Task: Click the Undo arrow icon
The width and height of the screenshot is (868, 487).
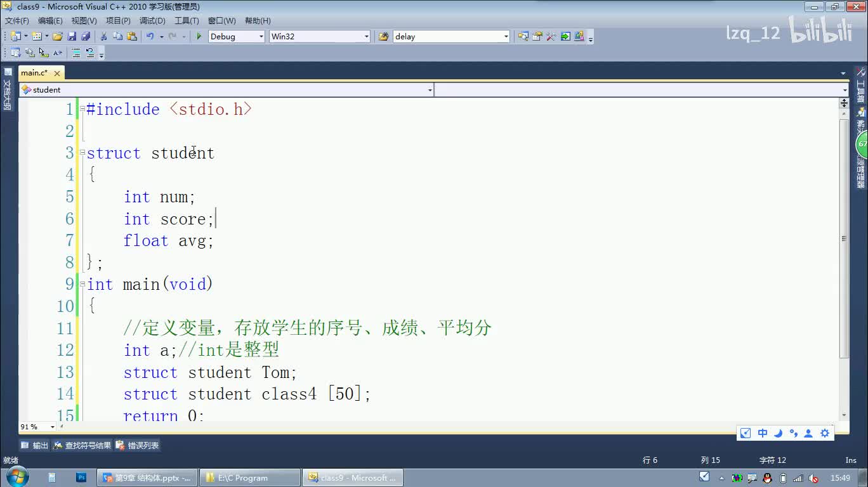Action: (x=150, y=37)
